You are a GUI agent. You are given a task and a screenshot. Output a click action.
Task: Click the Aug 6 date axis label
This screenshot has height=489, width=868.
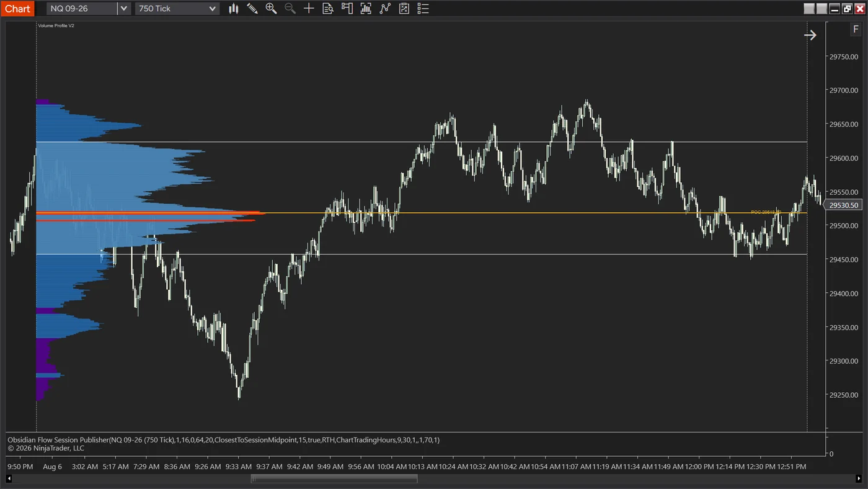coord(53,467)
